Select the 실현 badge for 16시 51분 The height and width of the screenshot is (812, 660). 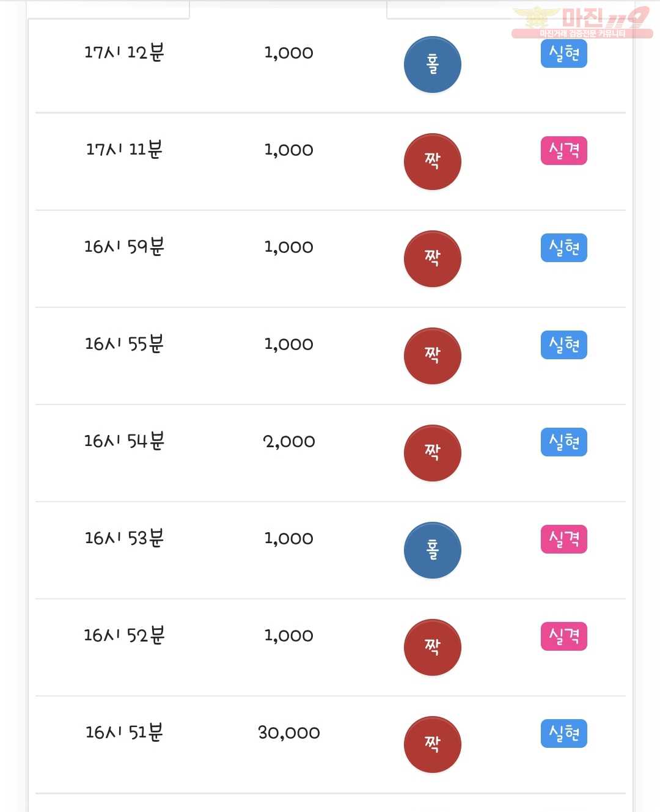point(563,733)
